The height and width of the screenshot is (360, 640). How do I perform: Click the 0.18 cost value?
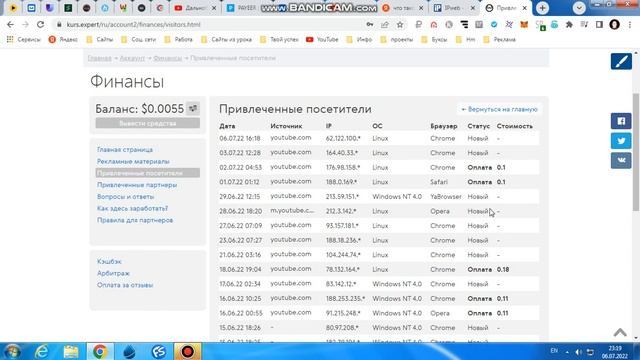coord(503,269)
